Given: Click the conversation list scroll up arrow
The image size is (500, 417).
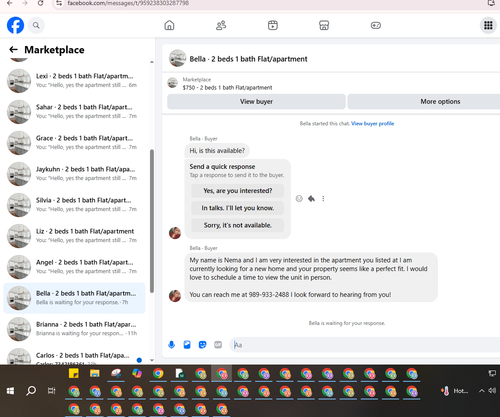Looking at the screenshot, I should pos(152,62).
